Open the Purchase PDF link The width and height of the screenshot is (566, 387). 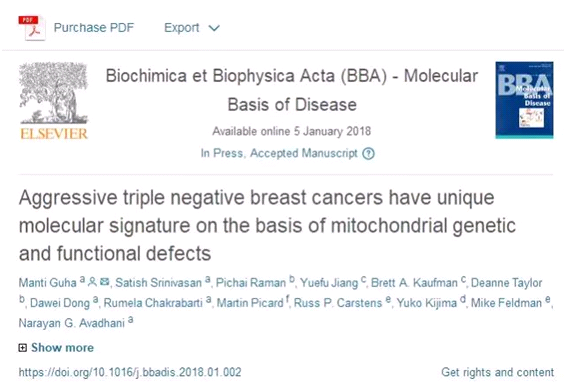click(x=93, y=28)
